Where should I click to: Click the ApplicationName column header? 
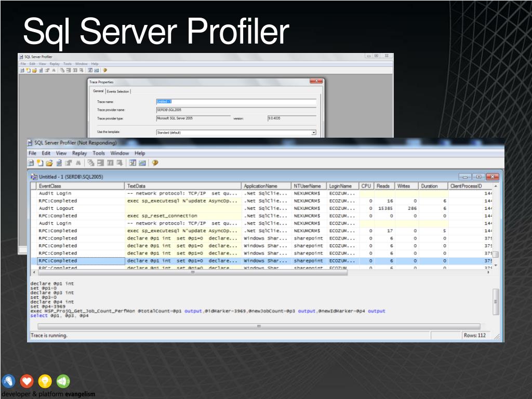pyautogui.click(x=266, y=186)
